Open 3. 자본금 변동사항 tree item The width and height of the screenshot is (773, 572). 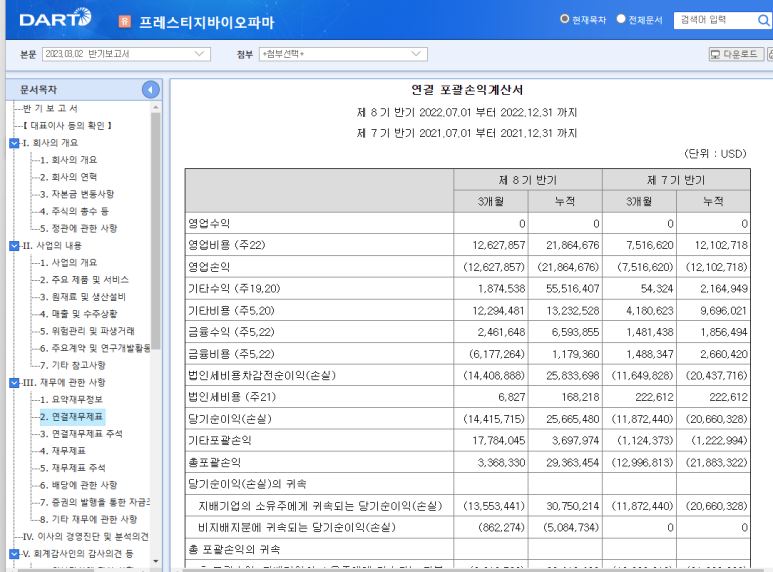tap(77, 194)
